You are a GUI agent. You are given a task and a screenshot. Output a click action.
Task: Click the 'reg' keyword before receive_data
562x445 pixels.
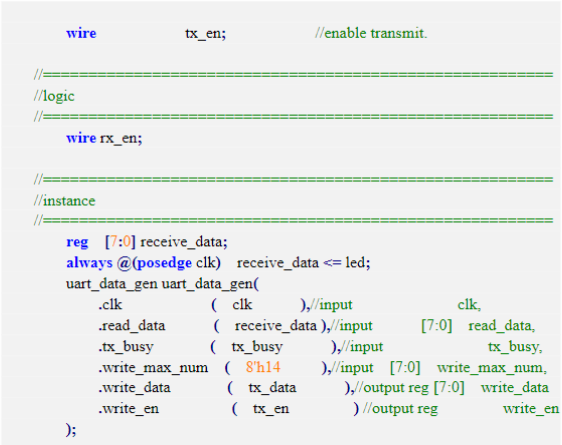77,243
